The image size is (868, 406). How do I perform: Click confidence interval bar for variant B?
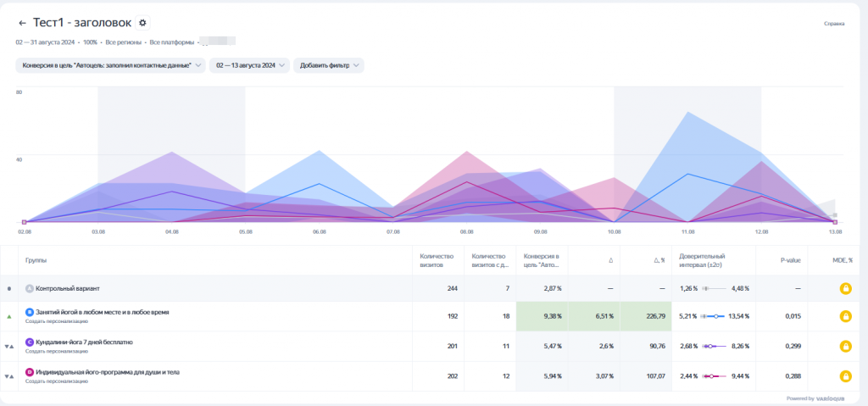click(713, 316)
